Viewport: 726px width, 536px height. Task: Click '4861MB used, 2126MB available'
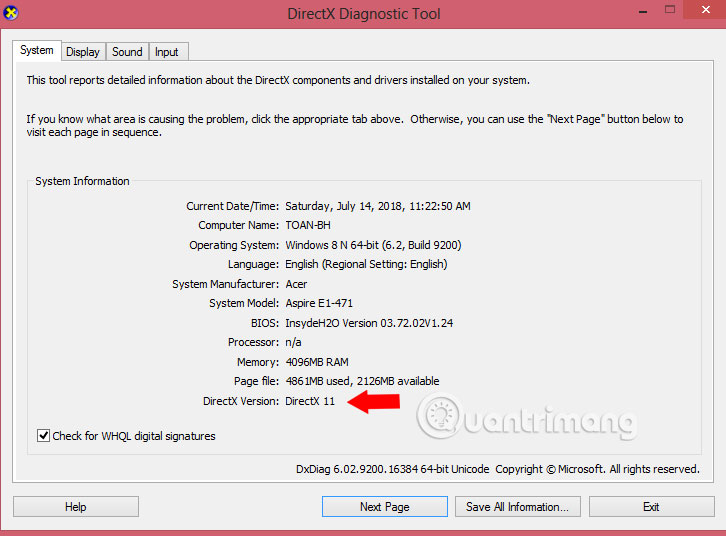[x=363, y=381]
